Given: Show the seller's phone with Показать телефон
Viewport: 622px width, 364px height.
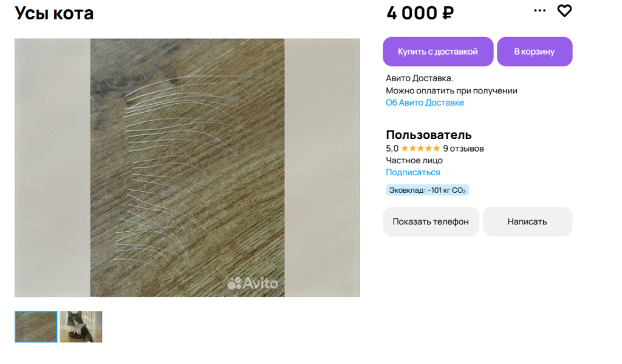Looking at the screenshot, I should pos(431,222).
